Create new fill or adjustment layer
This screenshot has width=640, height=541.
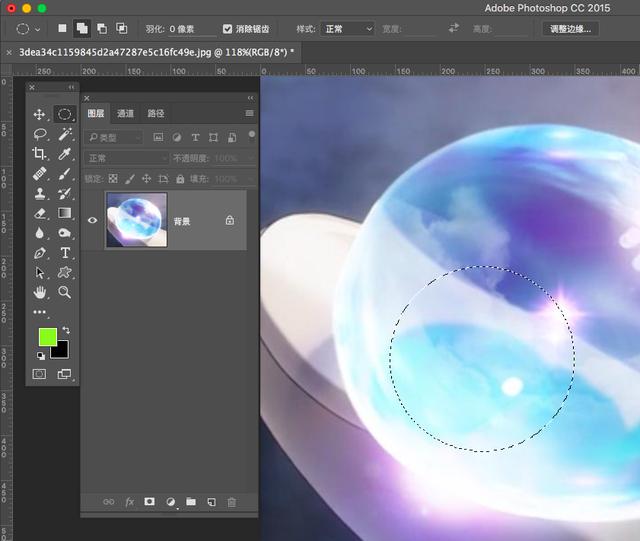point(171,502)
